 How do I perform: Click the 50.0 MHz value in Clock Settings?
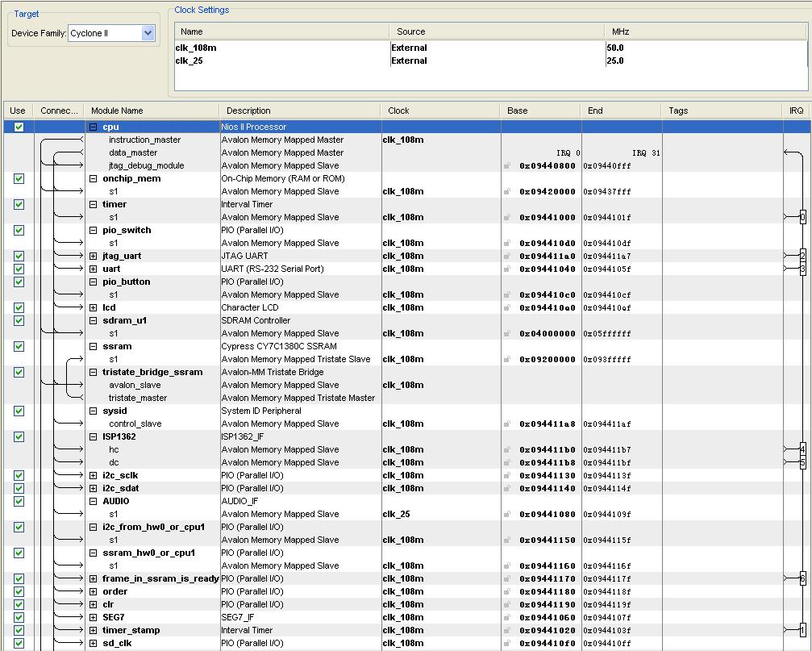click(615, 48)
